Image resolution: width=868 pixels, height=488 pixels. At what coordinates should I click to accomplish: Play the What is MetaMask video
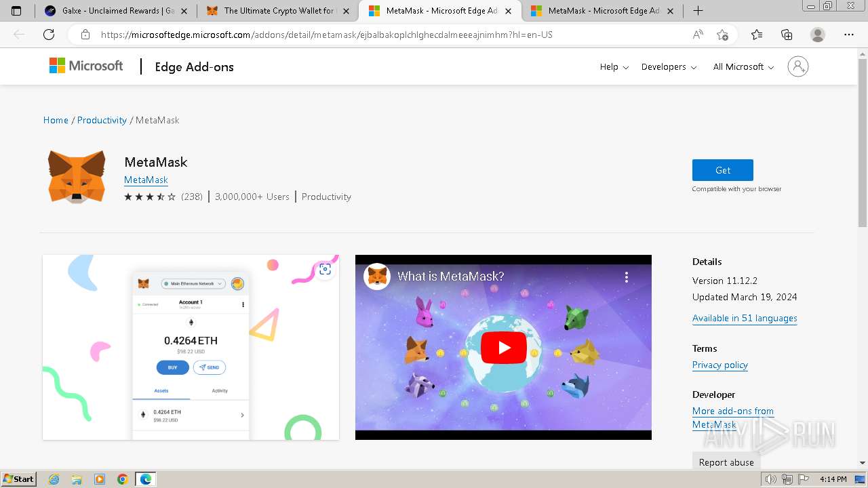tap(504, 348)
